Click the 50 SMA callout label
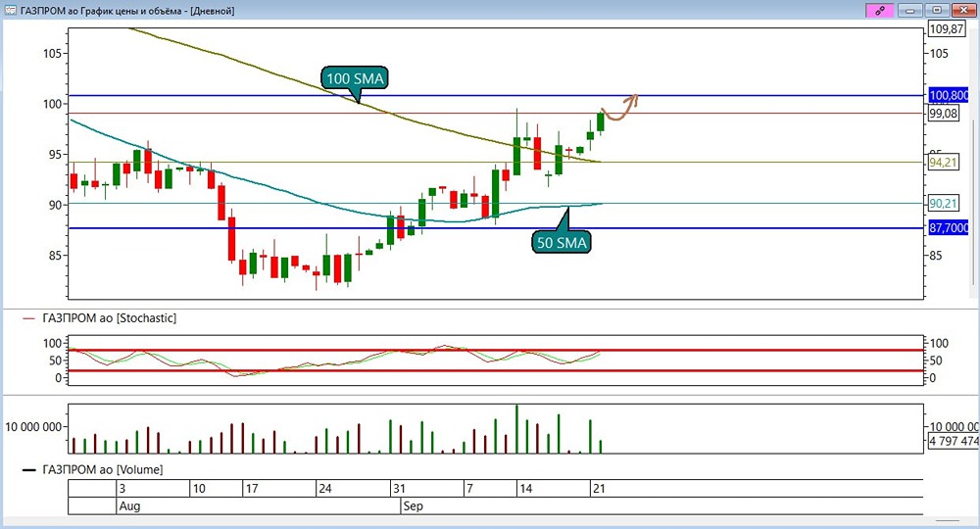The height and width of the screenshot is (529, 980). click(562, 242)
